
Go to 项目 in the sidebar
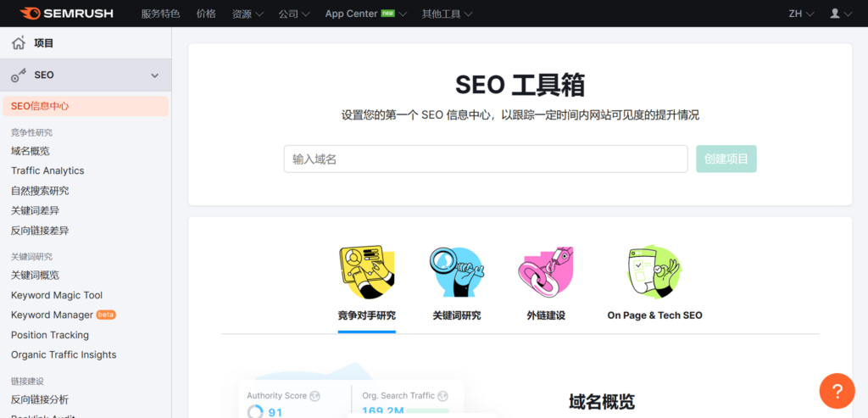(44, 43)
